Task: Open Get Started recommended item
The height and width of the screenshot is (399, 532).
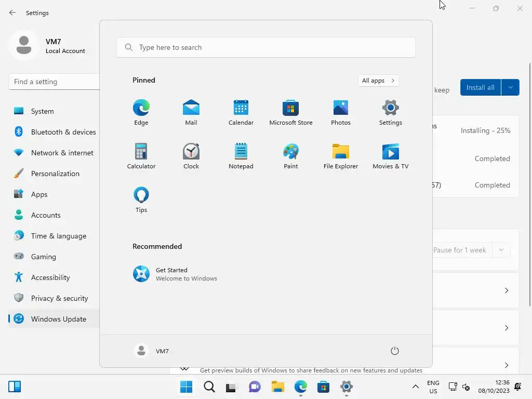Action: coord(175,274)
